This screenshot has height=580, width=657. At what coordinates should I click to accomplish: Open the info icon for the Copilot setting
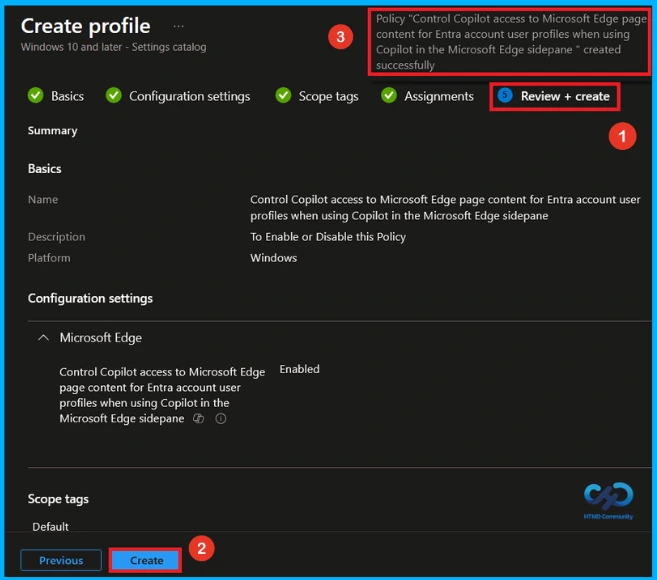221,418
